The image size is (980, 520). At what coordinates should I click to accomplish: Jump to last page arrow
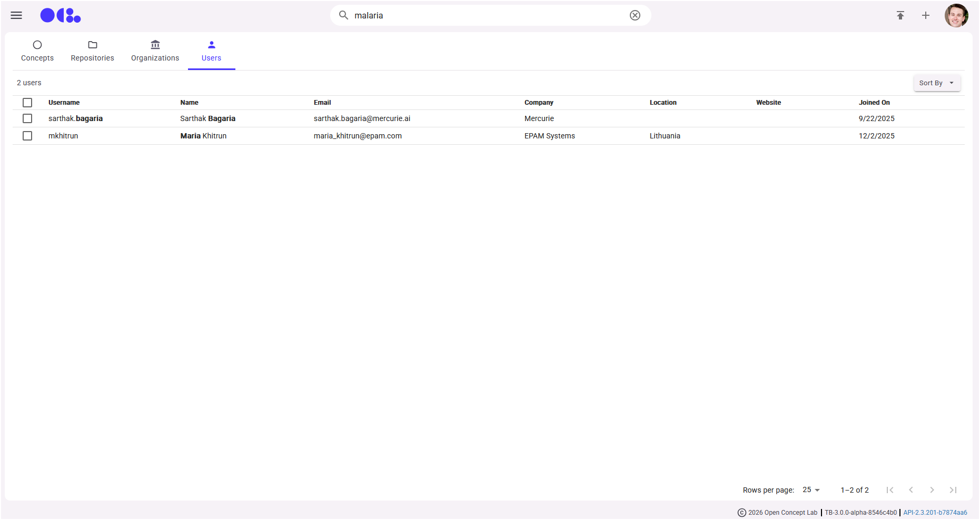[953, 490]
